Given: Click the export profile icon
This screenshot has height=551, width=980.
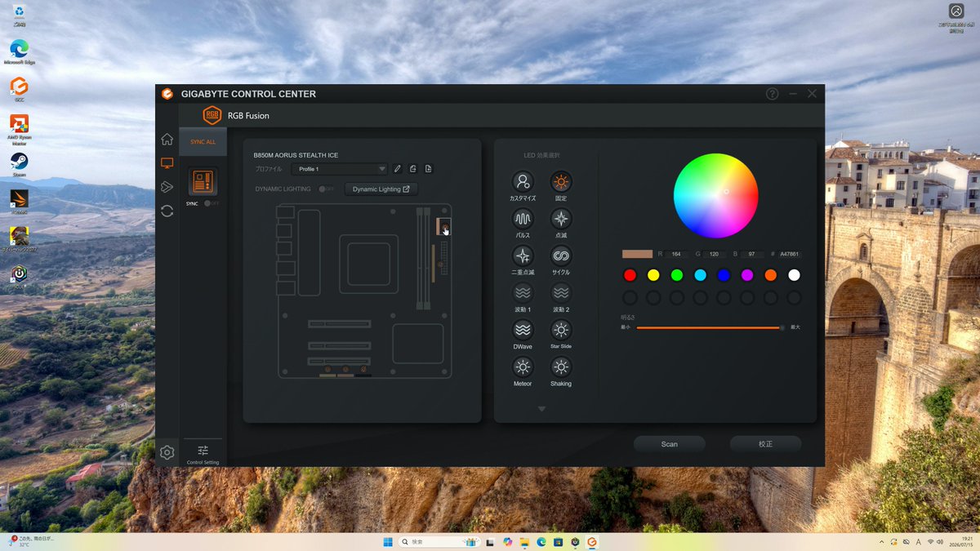Looking at the screenshot, I should click(413, 169).
